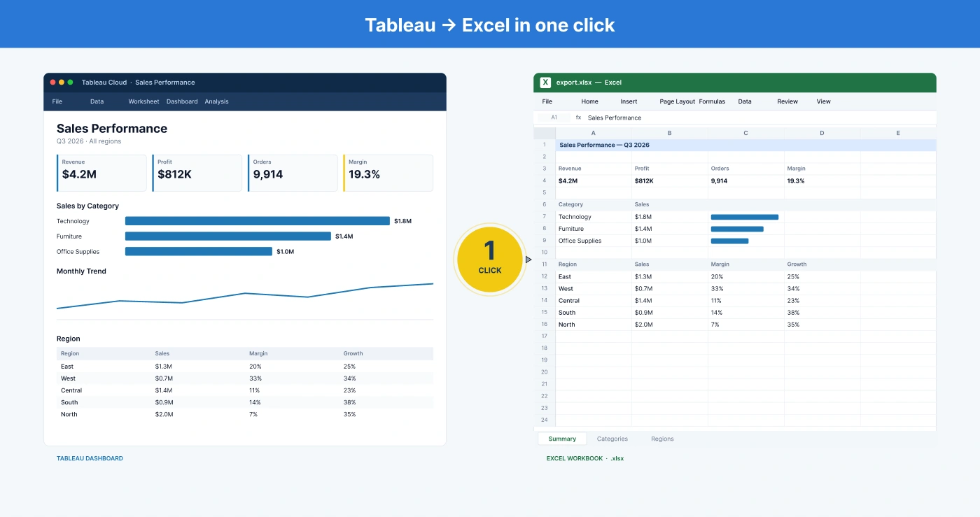Viewport: 980px width, 517px height.
Task: Select the 38% Growth cell in Excel
Action: [822, 313]
